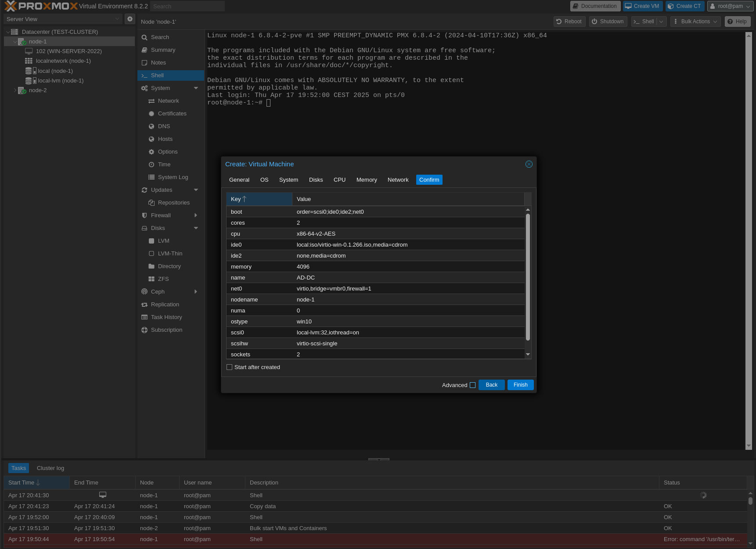Click the Finish button to create the VM
The height and width of the screenshot is (549, 756).
point(520,385)
